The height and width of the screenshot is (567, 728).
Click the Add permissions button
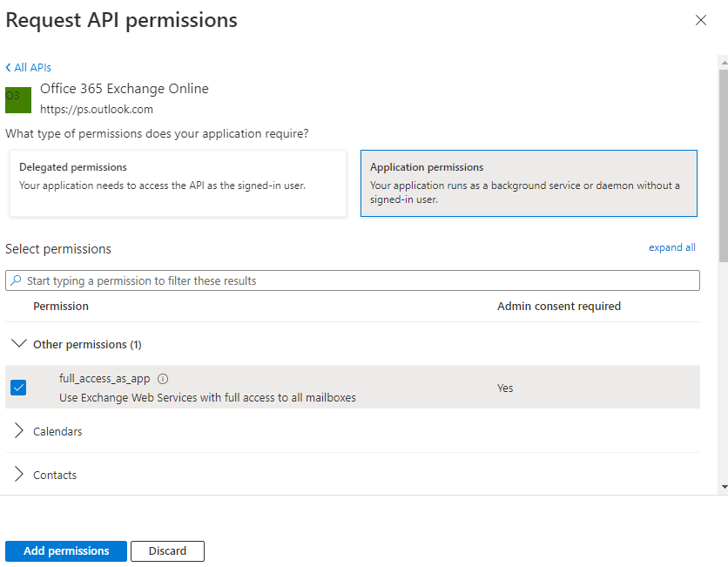coord(65,550)
